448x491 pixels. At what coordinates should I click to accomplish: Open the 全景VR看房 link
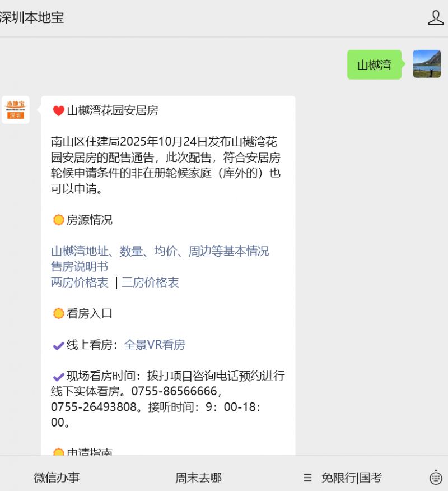coord(155,345)
